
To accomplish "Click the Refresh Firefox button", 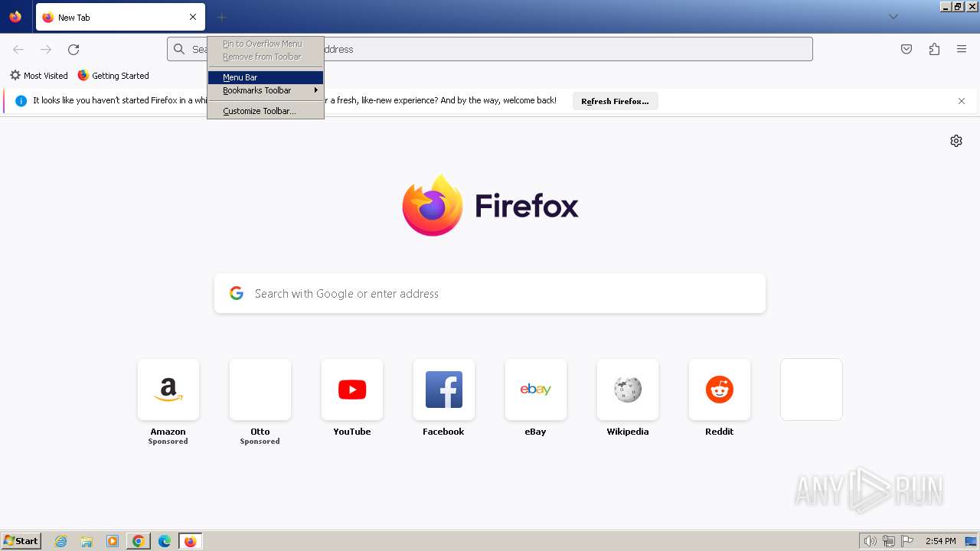I will click(x=615, y=101).
